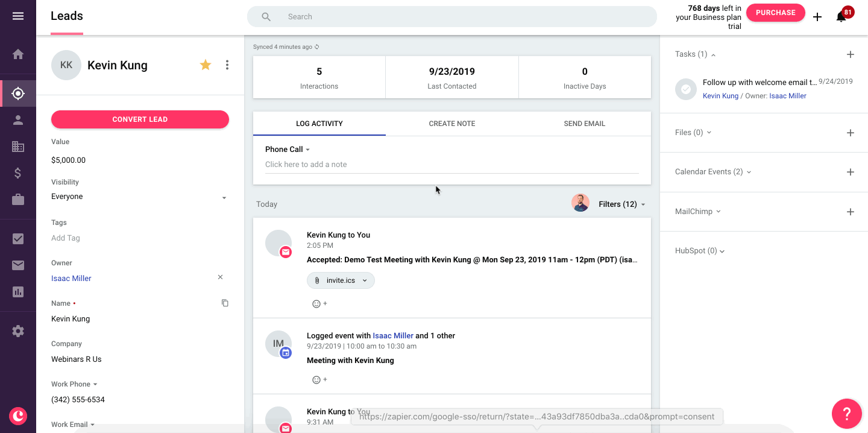Remove Isaac Miller as owner
Screen dimensions: 868x433
pyautogui.click(x=220, y=277)
